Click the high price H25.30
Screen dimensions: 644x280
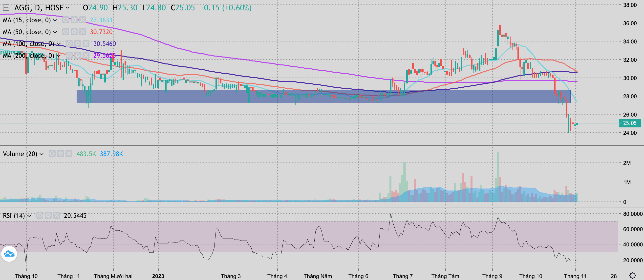(125, 8)
